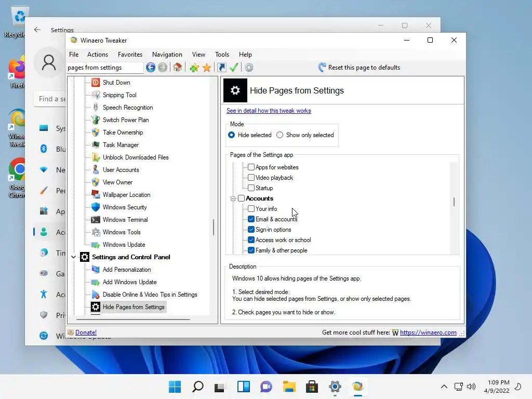Open the View menu
Image resolution: width=532 pixels, height=399 pixels.
click(x=198, y=54)
